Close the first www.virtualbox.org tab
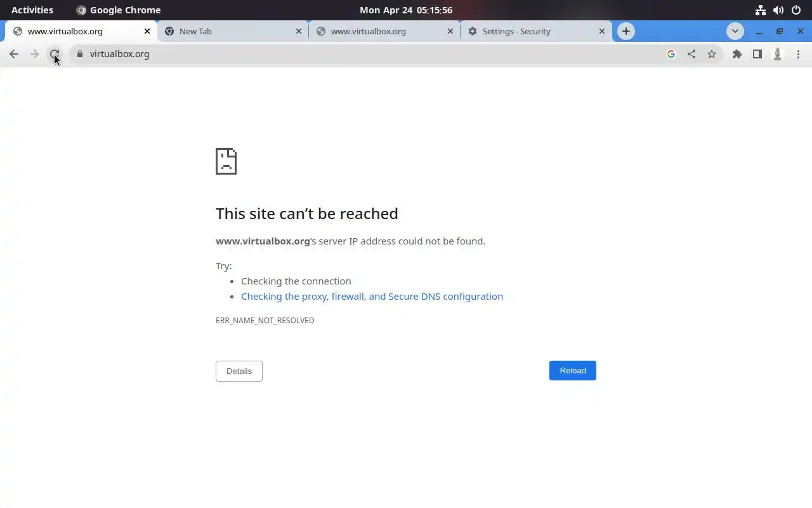This screenshot has width=812, height=508. [147, 31]
